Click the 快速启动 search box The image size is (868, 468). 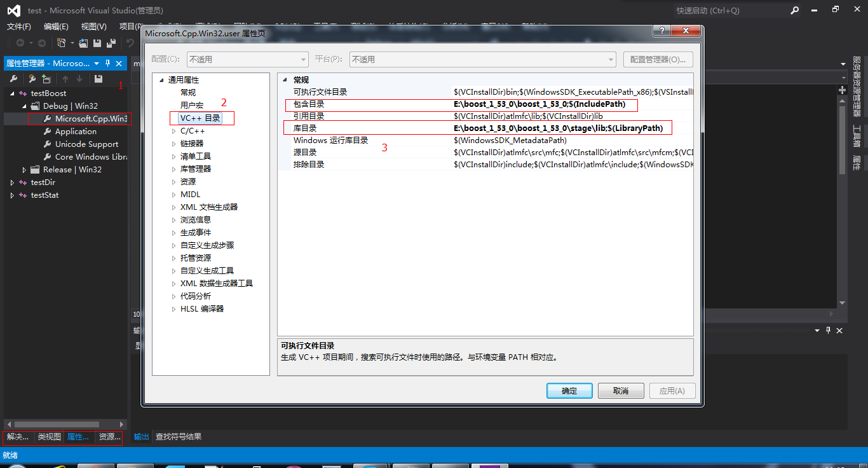click(x=729, y=10)
